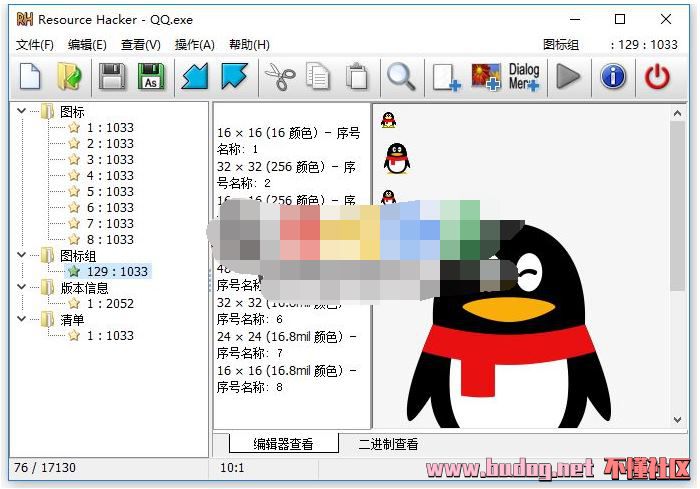Click the blue up-right arrow export icon

click(x=234, y=76)
